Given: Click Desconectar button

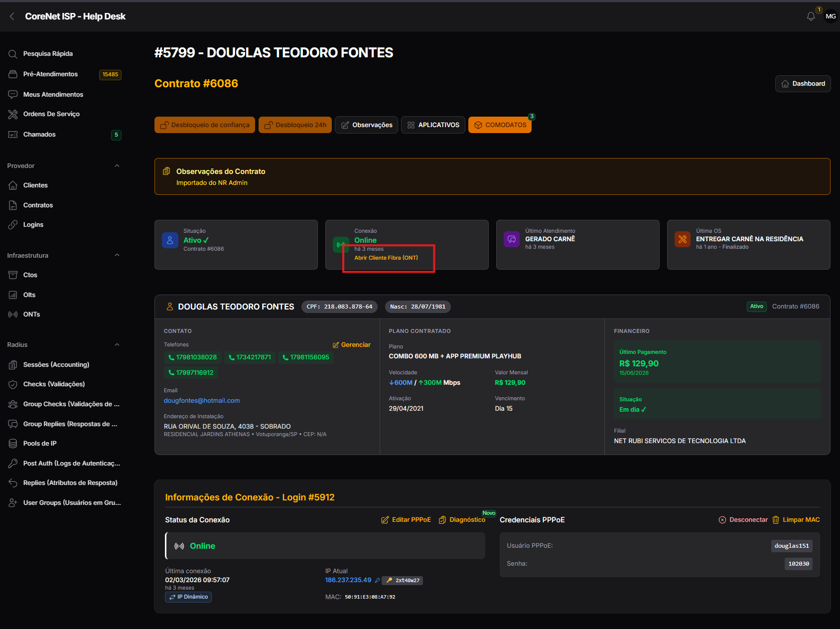Looking at the screenshot, I should point(743,520).
